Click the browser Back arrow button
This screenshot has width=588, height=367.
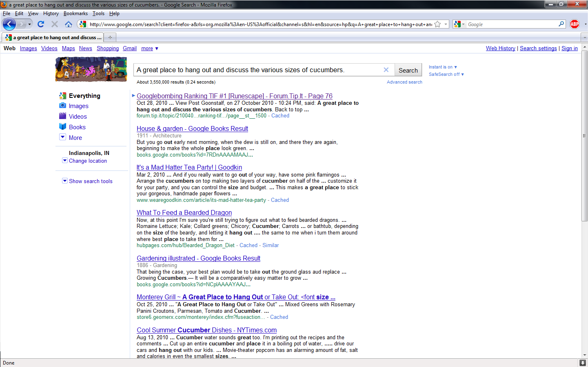point(9,24)
